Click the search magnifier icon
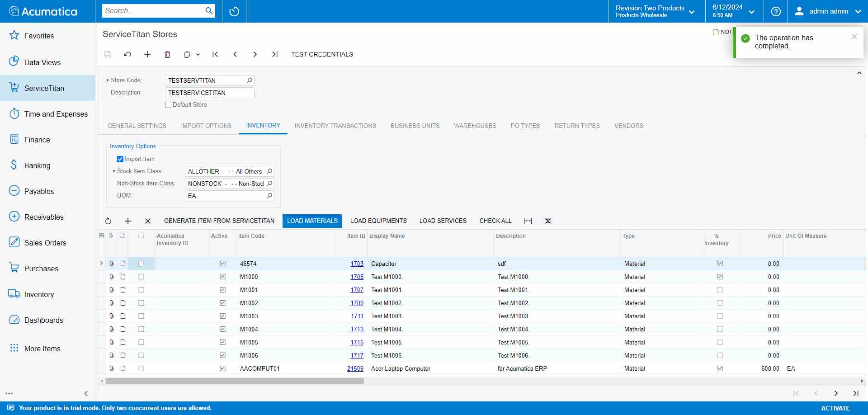Image resolution: width=868 pixels, height=415 pixels. 209,11
